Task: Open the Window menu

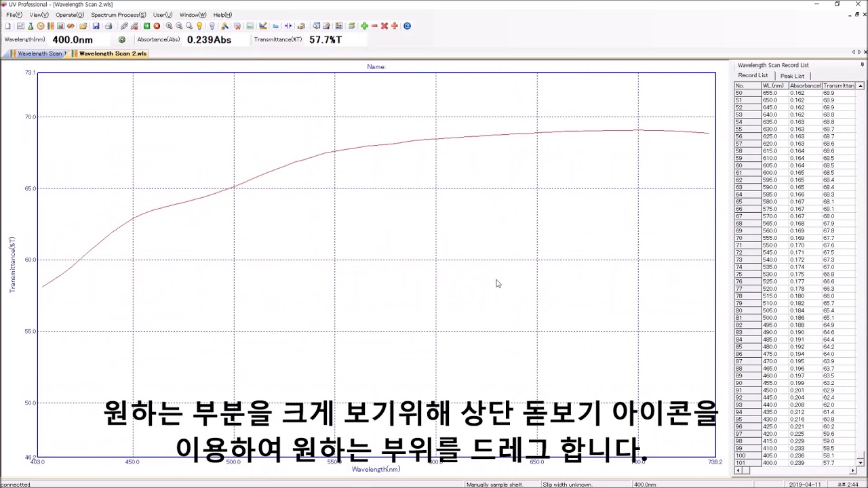Action: click(193, 15)
